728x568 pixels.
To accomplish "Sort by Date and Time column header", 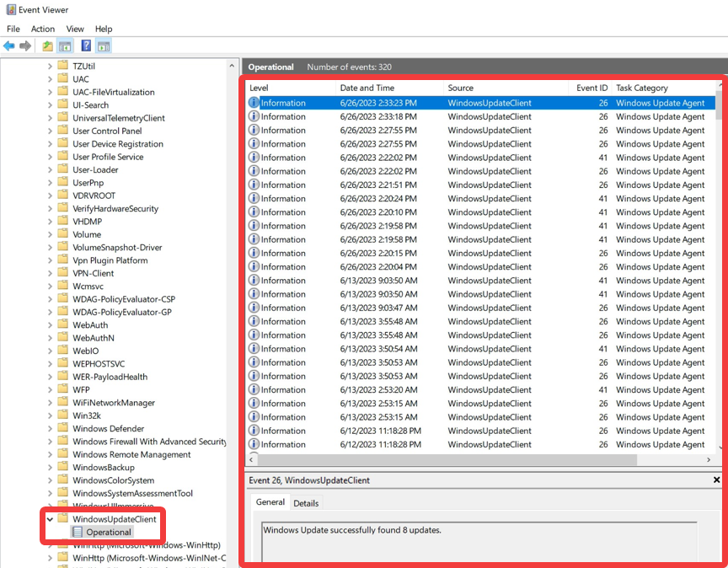I will tap(389, 88).
